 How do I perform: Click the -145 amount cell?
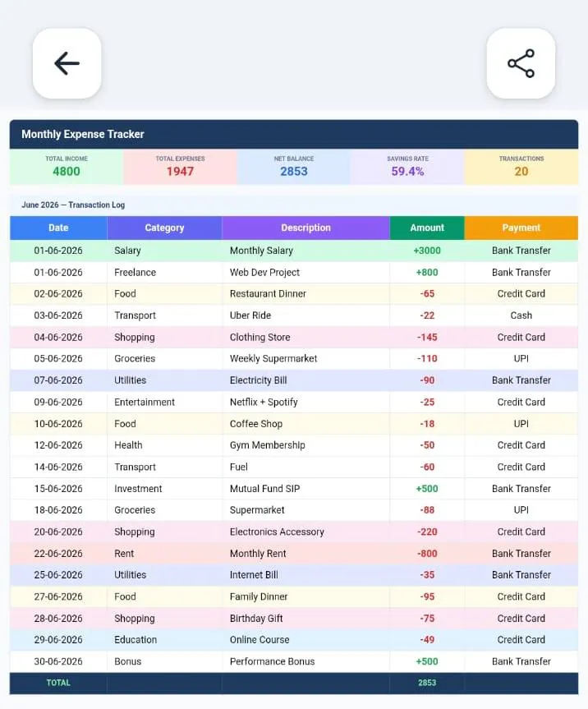tap(427, 338)
